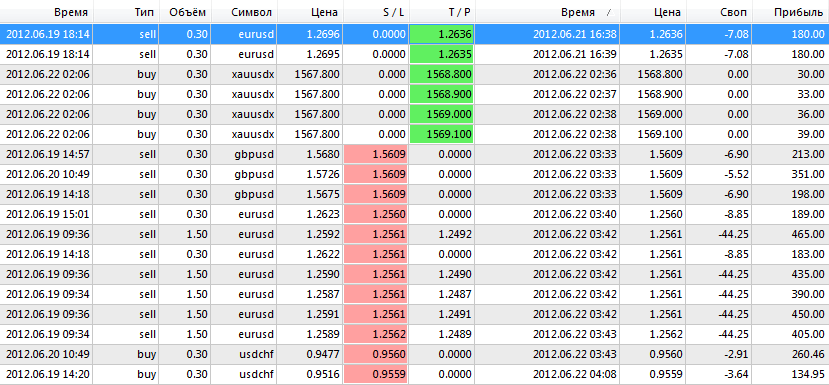The height and width of the screenshot is (385, 829).
Task: Select the usdchf open price 0.9477
Action: pos(323,354)
